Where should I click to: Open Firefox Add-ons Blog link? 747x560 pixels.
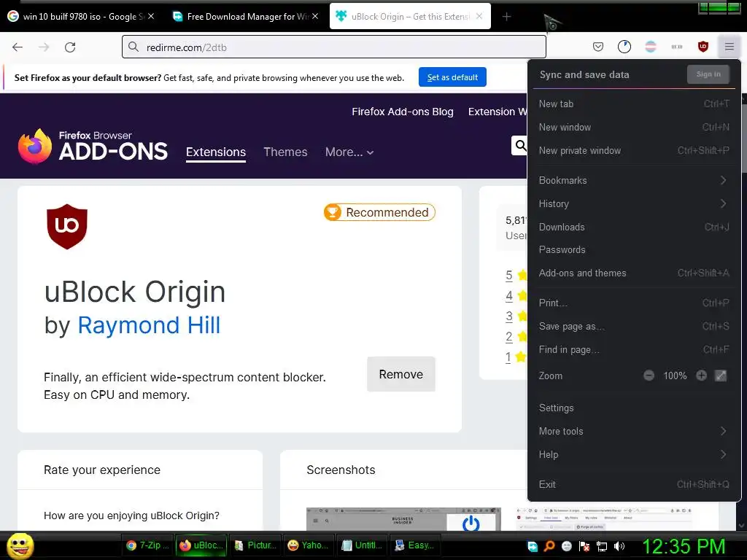[403, 112]
